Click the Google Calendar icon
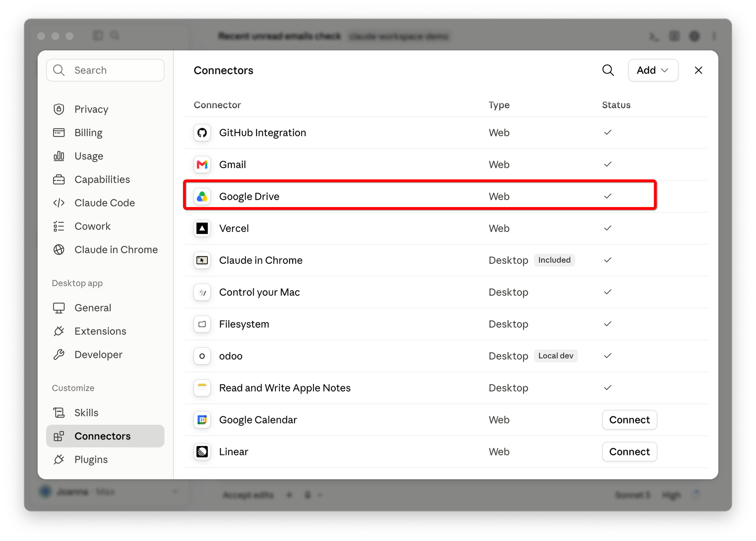The width and height of the screenshot is (756, 541). 202,420
